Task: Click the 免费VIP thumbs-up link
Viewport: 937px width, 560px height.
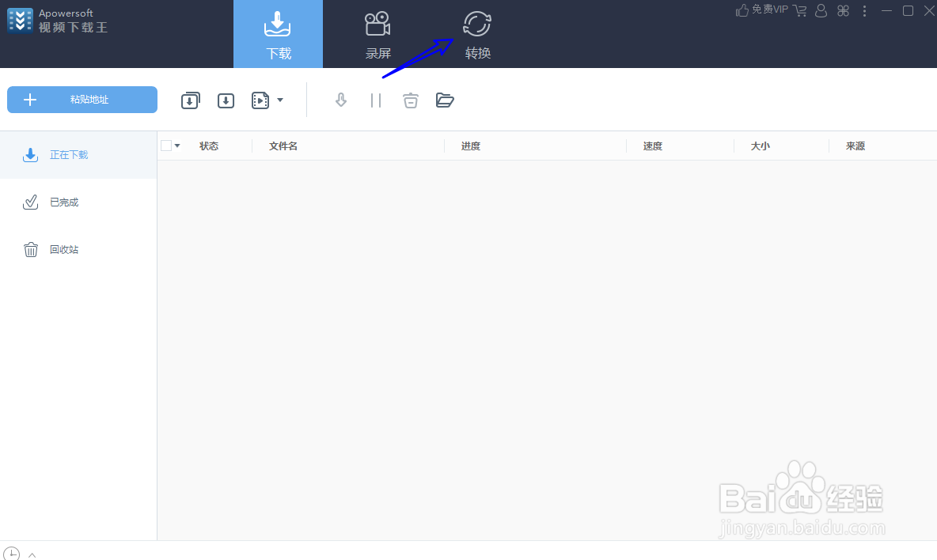Action: pyautogui.click(x=762, y=10)
